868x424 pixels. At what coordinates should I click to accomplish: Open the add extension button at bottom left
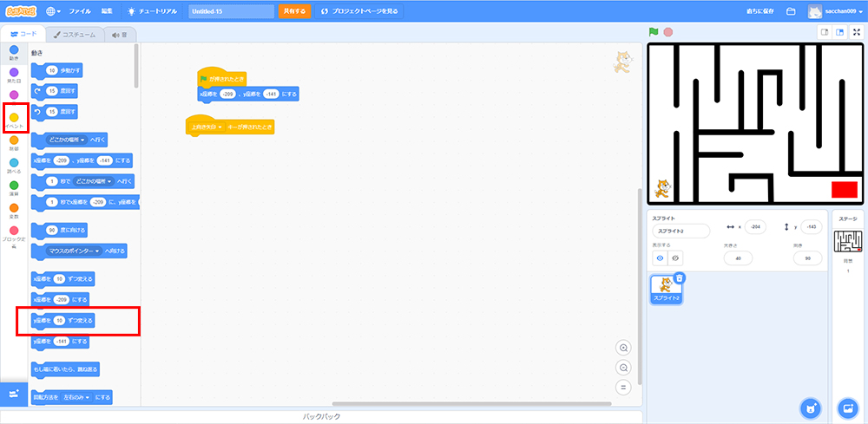click(14, 394)
